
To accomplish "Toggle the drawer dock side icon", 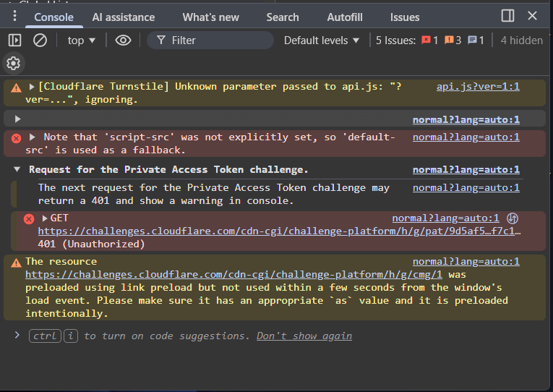I will 507,16.
